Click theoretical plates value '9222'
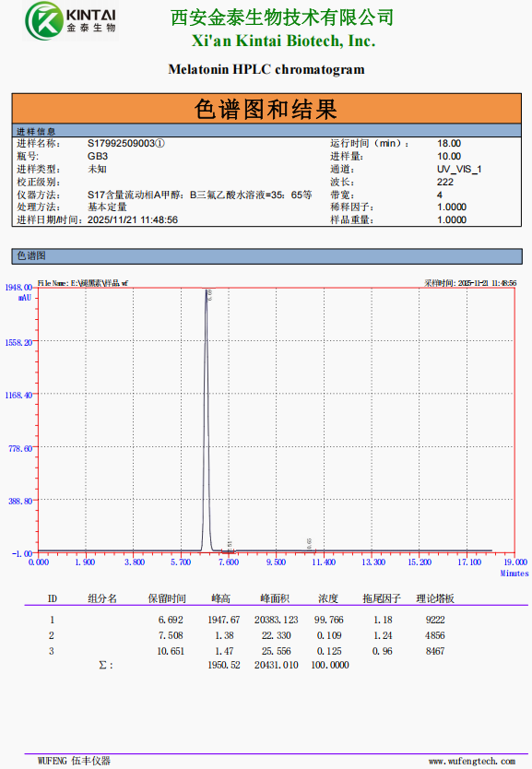Viewport: 532px width, 769px height. pyautogui.click(x=435, y=620)
